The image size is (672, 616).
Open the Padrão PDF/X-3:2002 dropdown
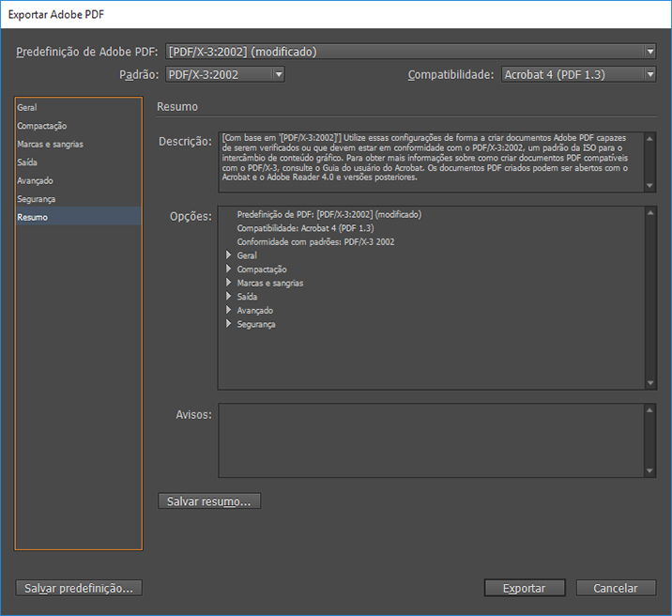[224, 74]
